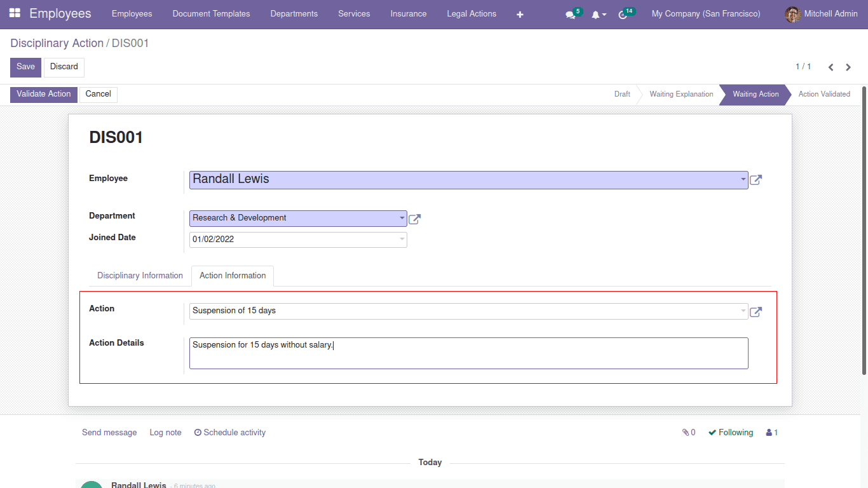The image size is (868, 488).
Task: Open the Employee selection dropdown
Action: click(x=743, y=180)
